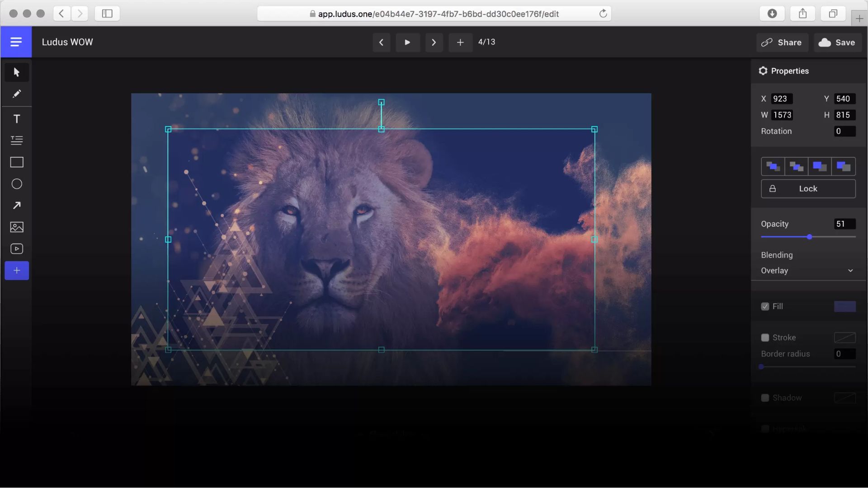This screenshot has width=868, height=488.
Task: Edit the Border radius value field
Action: [x=844, y=354]
